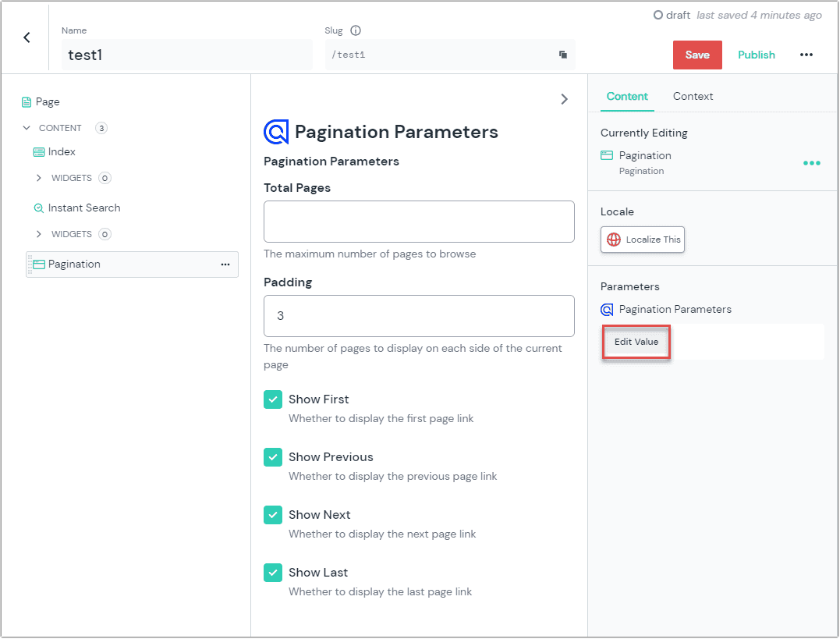Click the Algolia logo beside Pagination Parameters heading
The height and width of the screenshot is (639, 840).
[276, 132]
